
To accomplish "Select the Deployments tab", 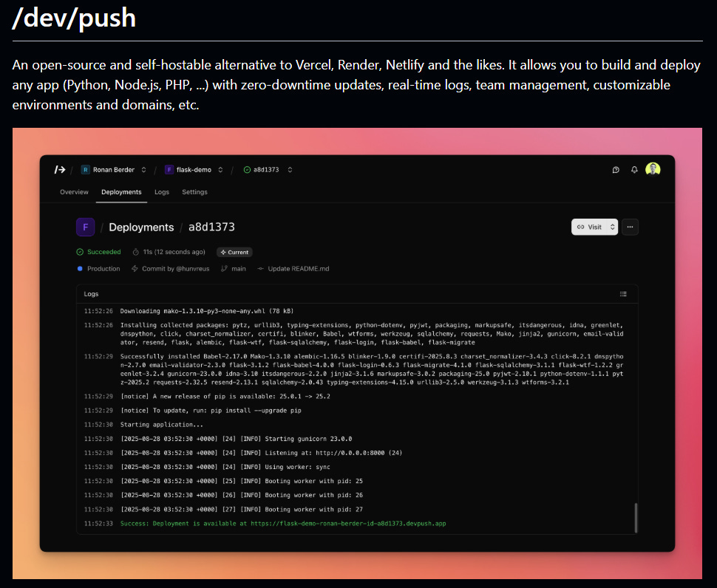I will coord(121,192).
